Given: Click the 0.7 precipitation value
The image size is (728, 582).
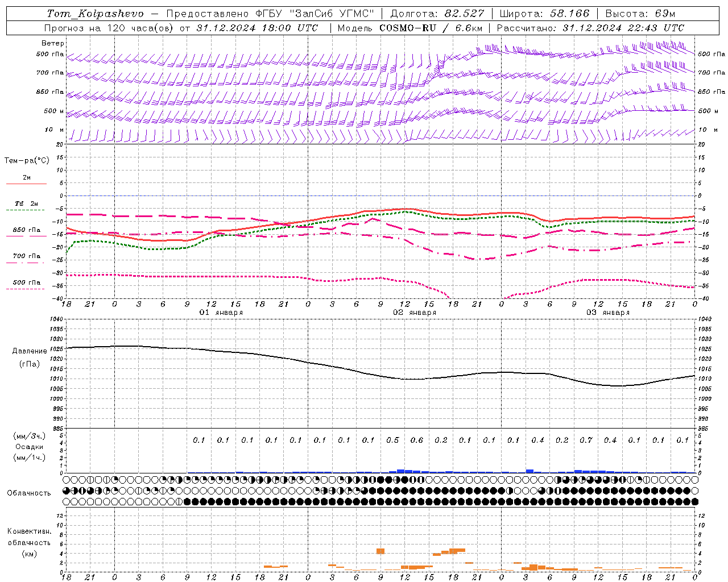Looking at the screenshot, I should pyautogui.click(x=586, y=440).
